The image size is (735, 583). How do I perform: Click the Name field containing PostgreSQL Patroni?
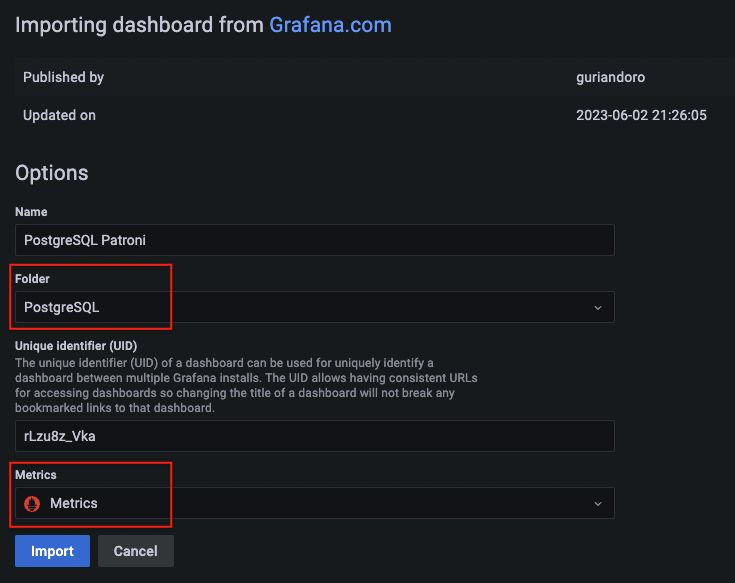pos(314,240)
